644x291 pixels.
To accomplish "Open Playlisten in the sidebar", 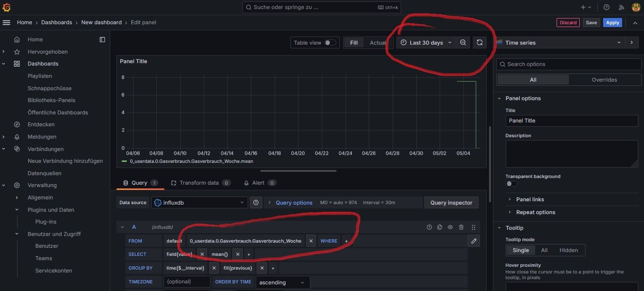I will click(x=40, y=76).
